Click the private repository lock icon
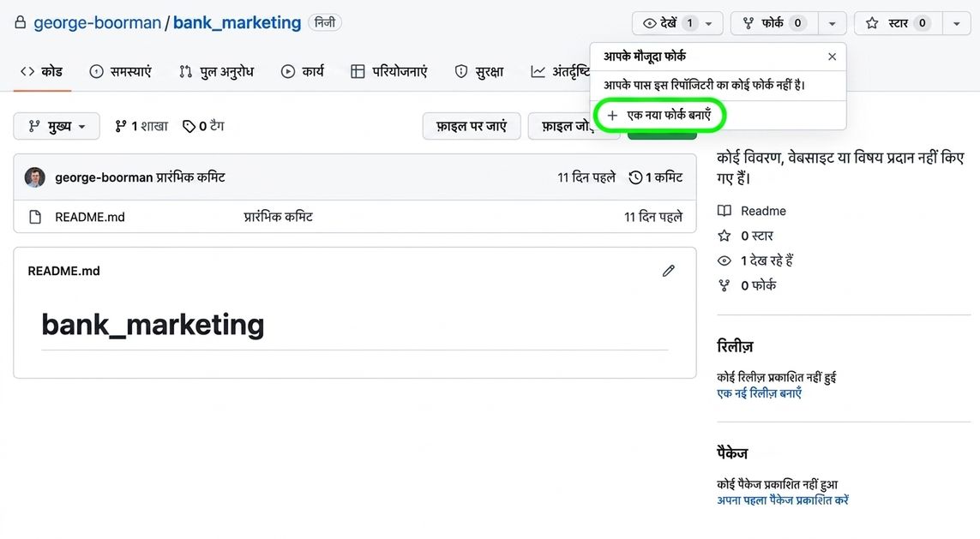This screenshot has width=980, height=539. (21, 23)
